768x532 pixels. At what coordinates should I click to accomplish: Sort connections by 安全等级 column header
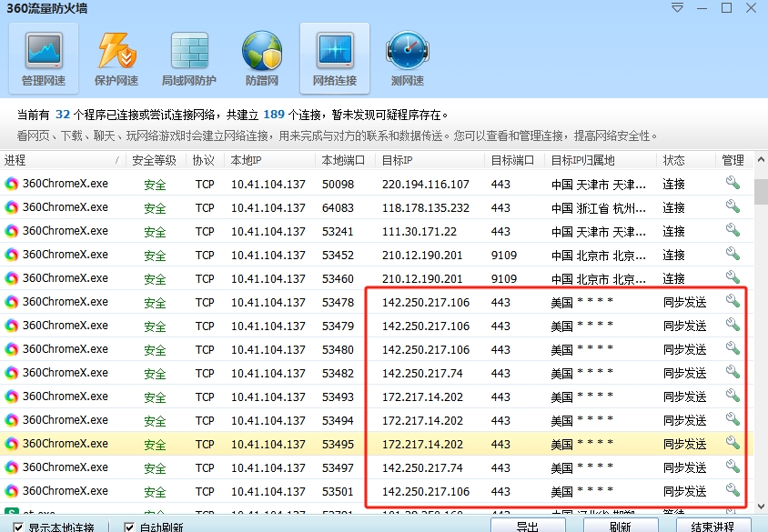(x=154, y=160)
